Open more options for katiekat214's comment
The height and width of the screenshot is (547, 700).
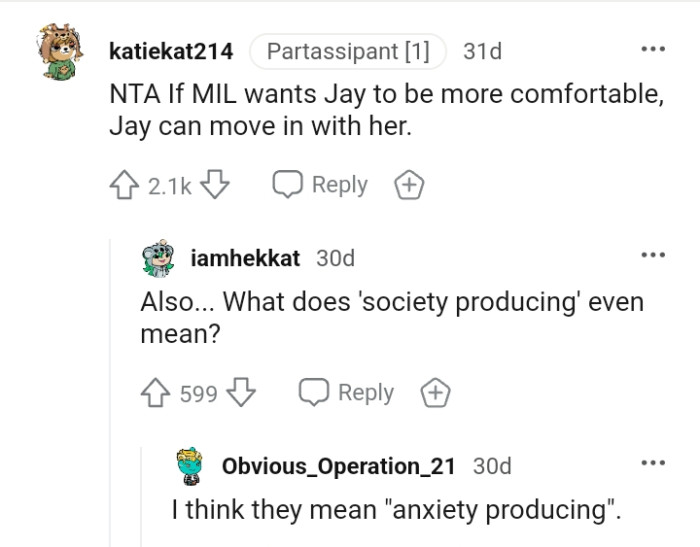[x=653, y=49]
